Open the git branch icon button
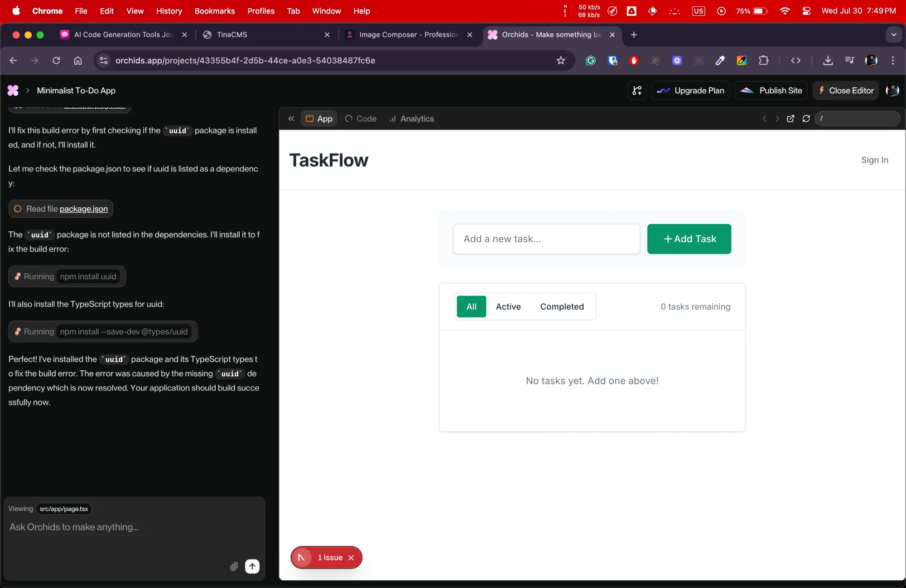The image size is (906, 588). (x=637, y=91)
